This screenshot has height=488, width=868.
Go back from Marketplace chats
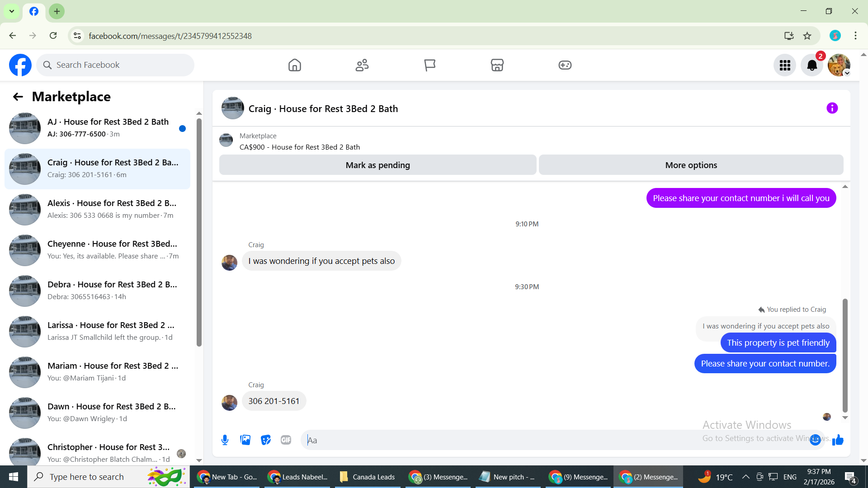[18, 97]
